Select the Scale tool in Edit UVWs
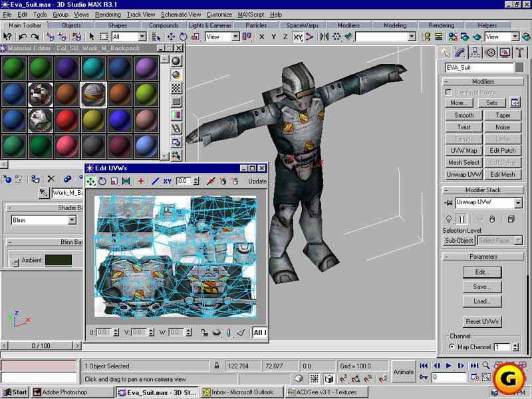Screen dimensions: 532x399 (114, 181)
